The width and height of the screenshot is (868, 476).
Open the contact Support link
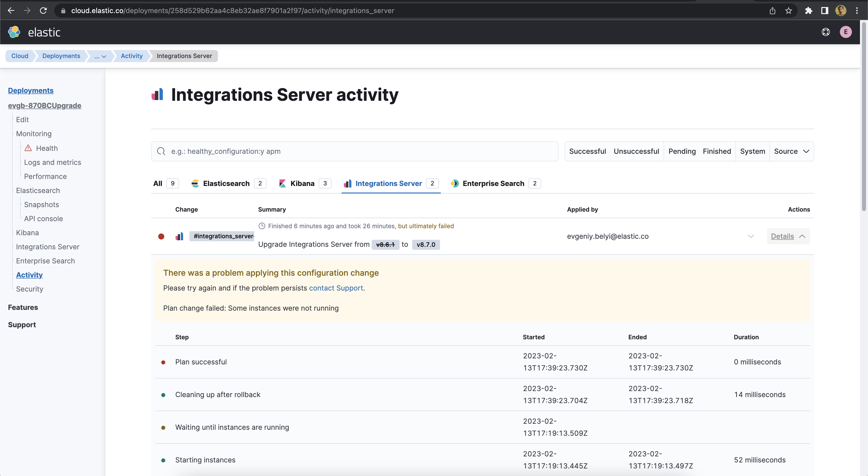click(336, 288)
